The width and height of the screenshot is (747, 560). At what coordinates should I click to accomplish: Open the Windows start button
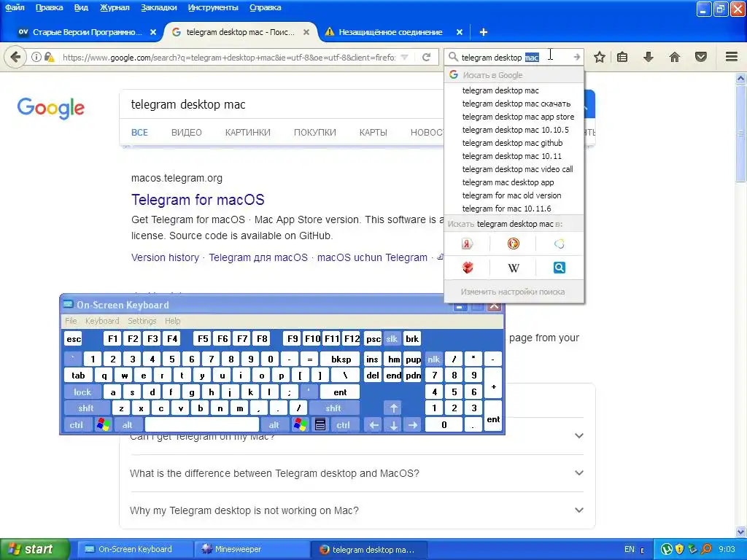[34, 549]
